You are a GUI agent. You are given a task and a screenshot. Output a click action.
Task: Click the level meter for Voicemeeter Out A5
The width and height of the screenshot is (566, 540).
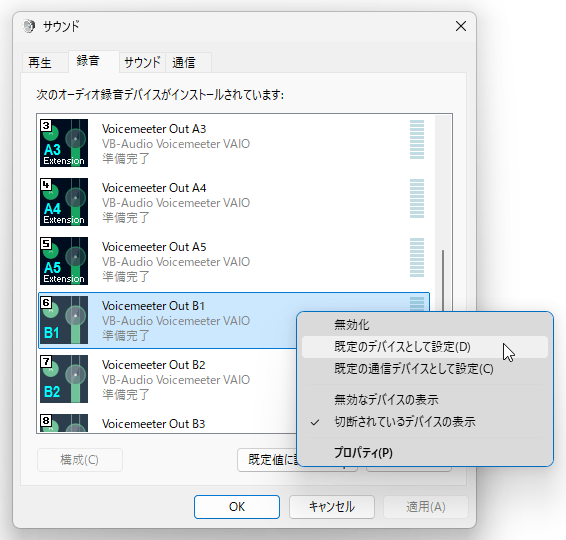(x=417, y=258)
